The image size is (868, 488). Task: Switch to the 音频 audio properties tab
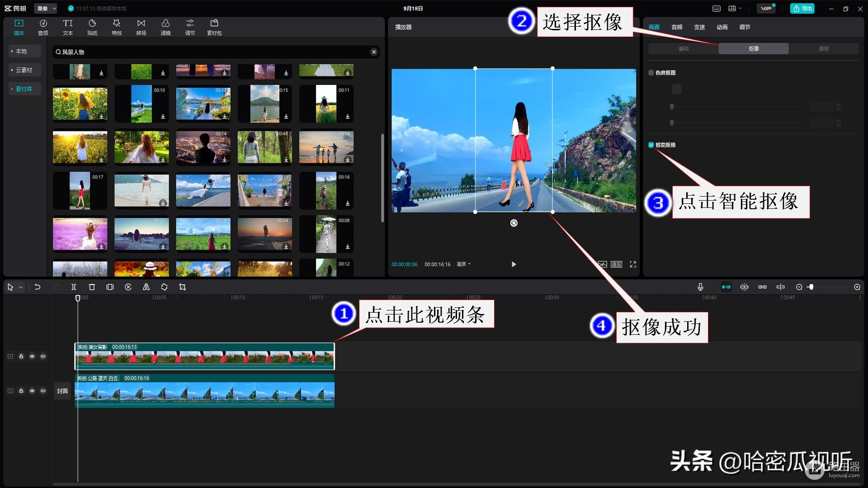676,27
